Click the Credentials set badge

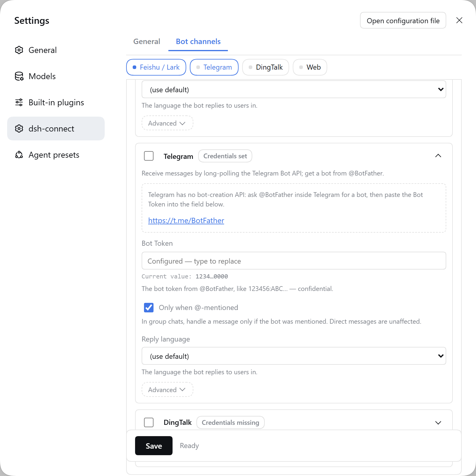click(225, 156)
